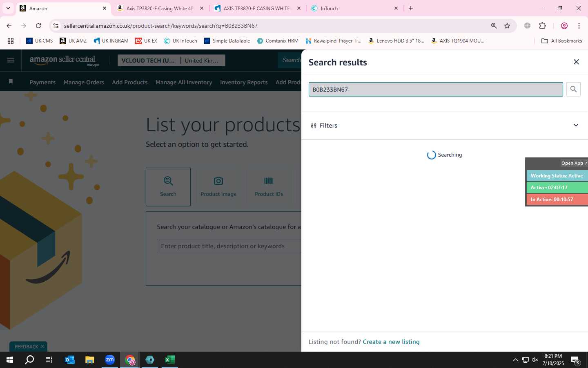
Task: Open the FEEDBACK tab
Action: [27, 346]
